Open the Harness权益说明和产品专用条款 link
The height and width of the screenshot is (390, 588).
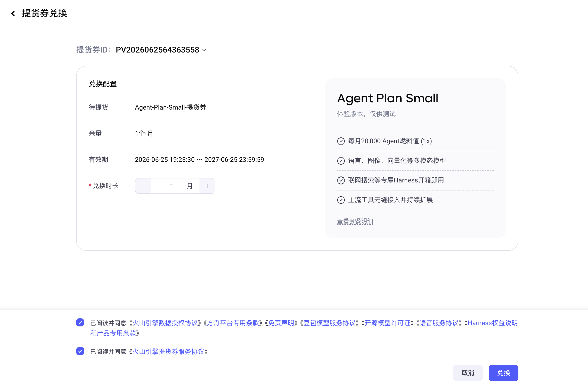tap(493, 323)
